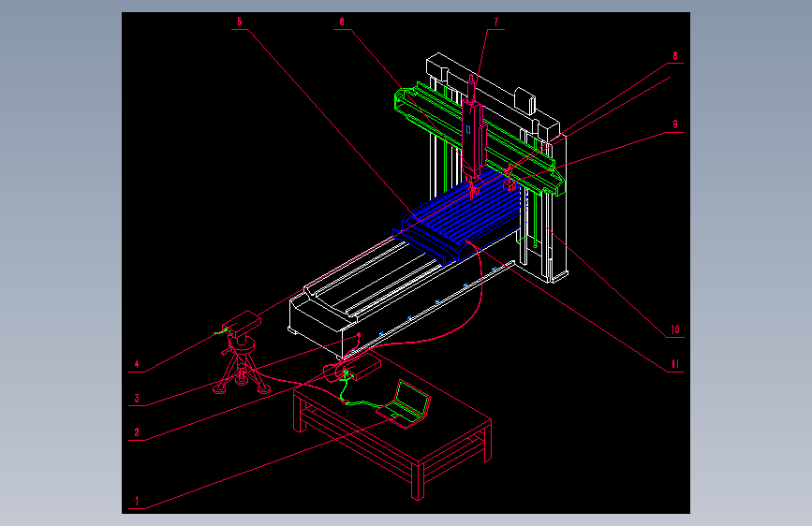Viewport: 812px width, 526px height.
Task: Select the tripod stand legs
Action: coord(242,371)
